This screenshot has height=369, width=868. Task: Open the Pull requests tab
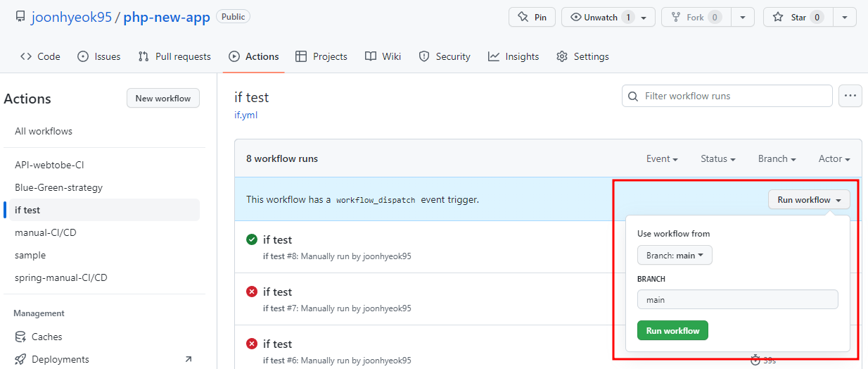tap(174, 56)
